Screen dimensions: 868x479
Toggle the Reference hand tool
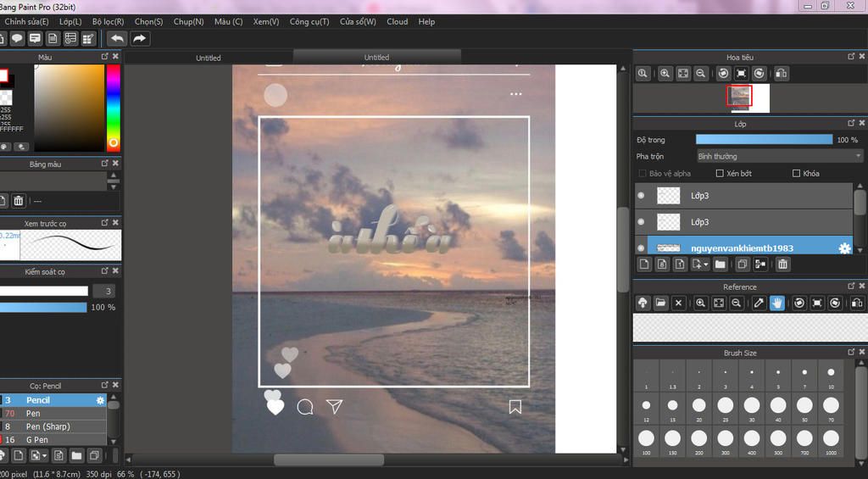click(777, 303)
